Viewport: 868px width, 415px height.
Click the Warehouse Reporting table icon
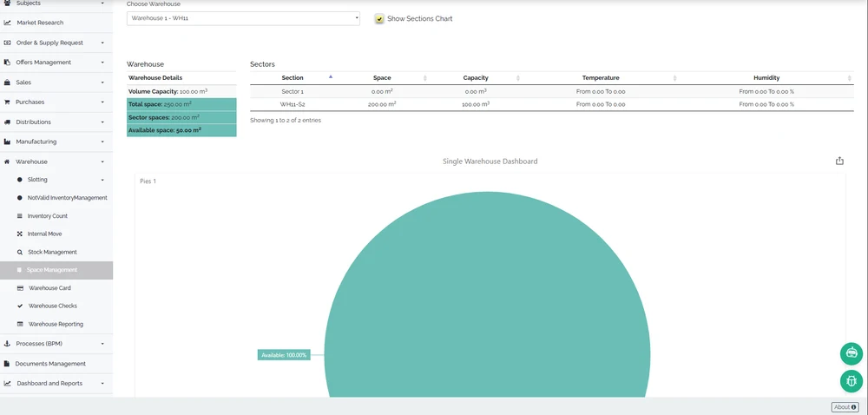pyautogui.click(x=21, y=324)
